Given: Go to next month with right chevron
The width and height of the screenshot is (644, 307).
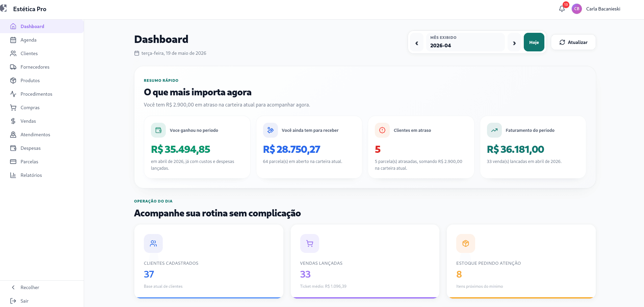Looking at the screenshot, I should pos(514,43).
